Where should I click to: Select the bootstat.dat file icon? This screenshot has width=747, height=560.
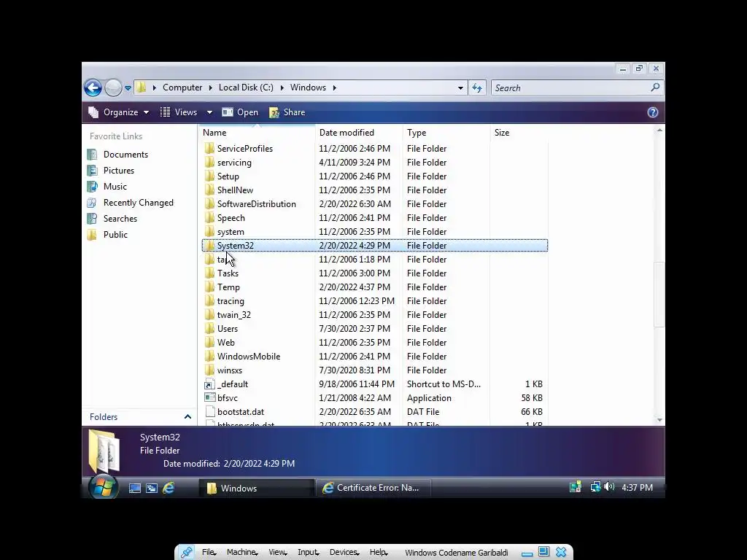[209, 411]
